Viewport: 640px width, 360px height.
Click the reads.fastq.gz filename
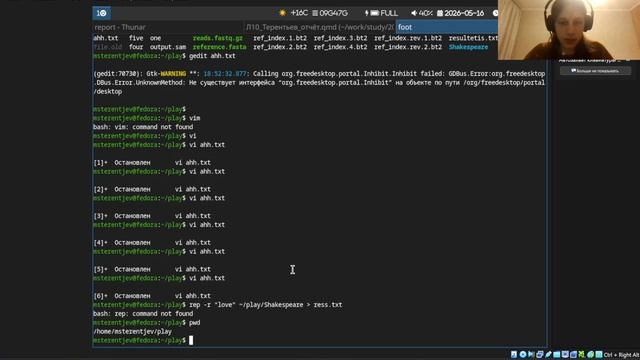[x=218, y=38]
